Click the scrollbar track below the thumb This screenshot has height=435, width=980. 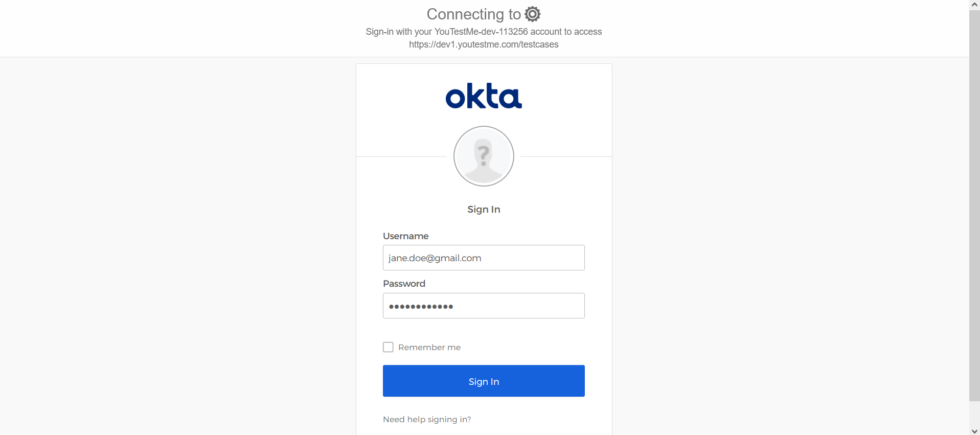click(x=974, y=414)
